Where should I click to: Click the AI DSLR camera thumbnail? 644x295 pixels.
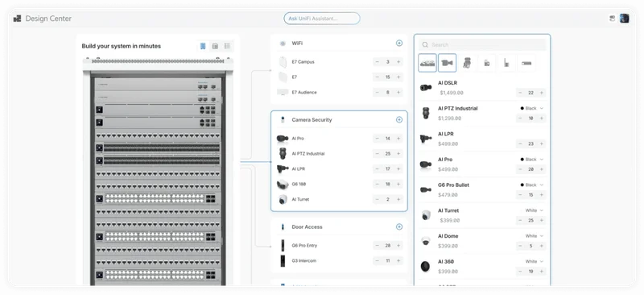click(426, 88)
